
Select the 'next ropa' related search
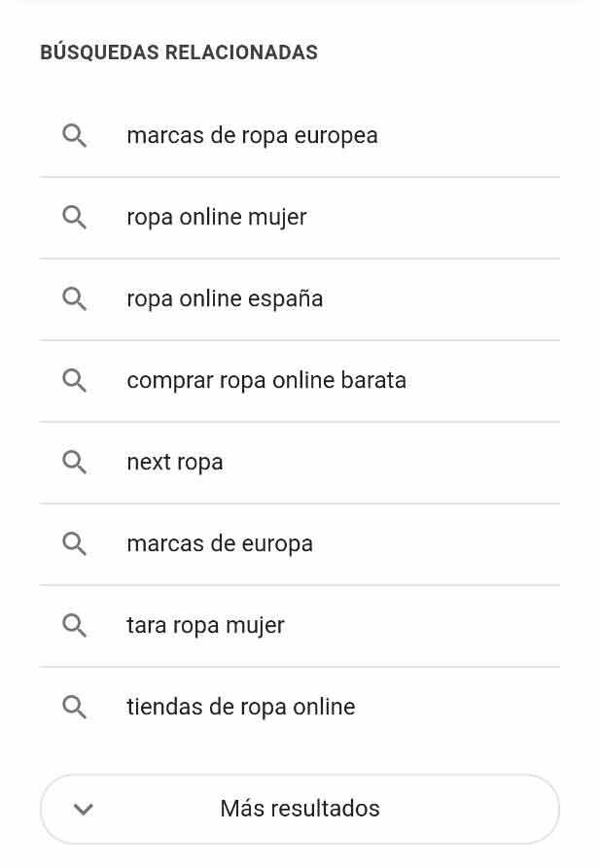(175, 463)
